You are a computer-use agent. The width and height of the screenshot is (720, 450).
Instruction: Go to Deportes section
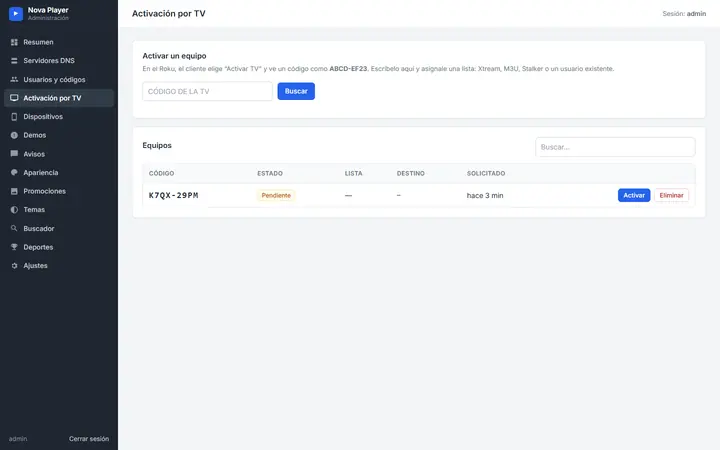click(59, 247)
